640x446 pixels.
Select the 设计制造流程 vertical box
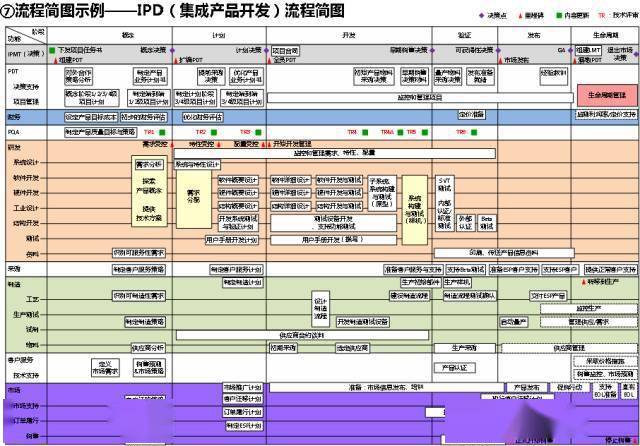(x=320, y=308)
